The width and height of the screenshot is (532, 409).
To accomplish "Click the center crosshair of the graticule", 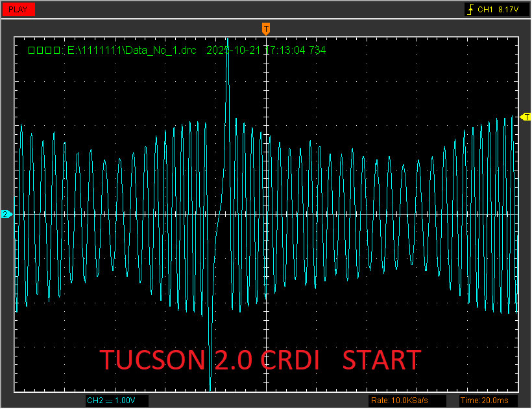I will pos(266,214).
